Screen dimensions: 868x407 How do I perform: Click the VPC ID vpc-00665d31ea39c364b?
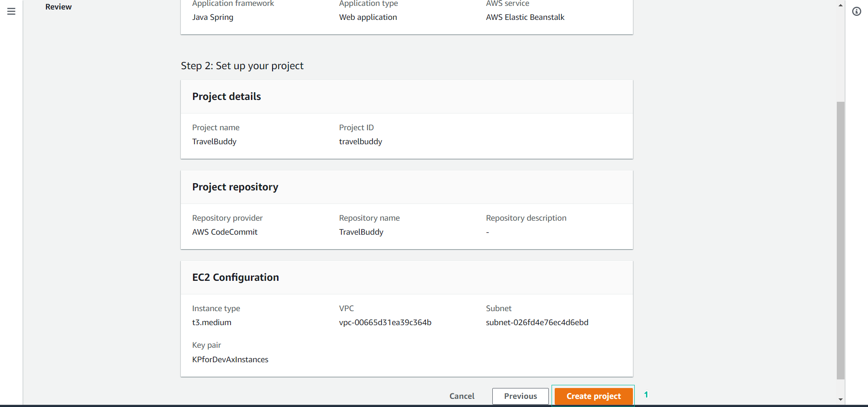pos(385,322)
